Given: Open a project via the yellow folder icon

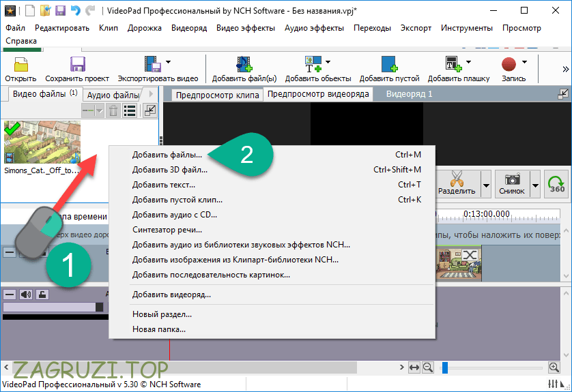Looking at the screenshot, I should 20,65.
